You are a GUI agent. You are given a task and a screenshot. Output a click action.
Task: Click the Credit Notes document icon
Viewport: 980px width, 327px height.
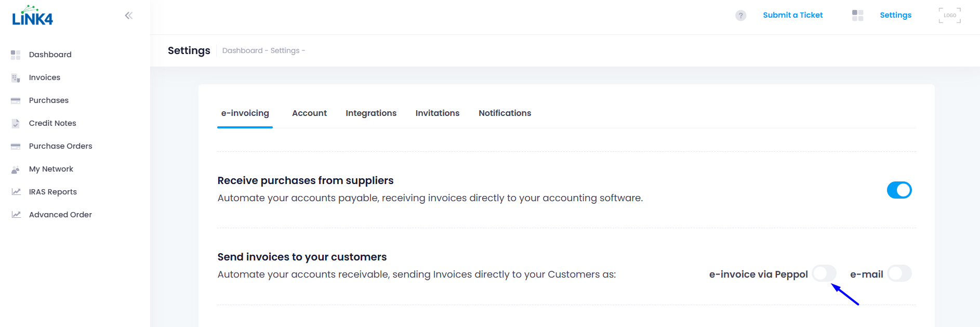[16, 123]
